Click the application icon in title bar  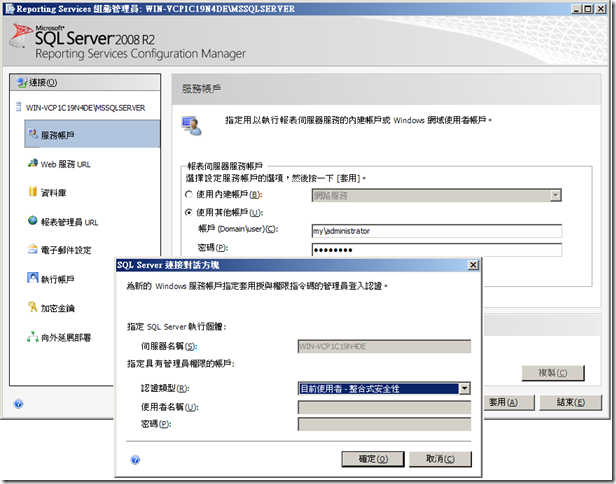[x=10, y=9]
